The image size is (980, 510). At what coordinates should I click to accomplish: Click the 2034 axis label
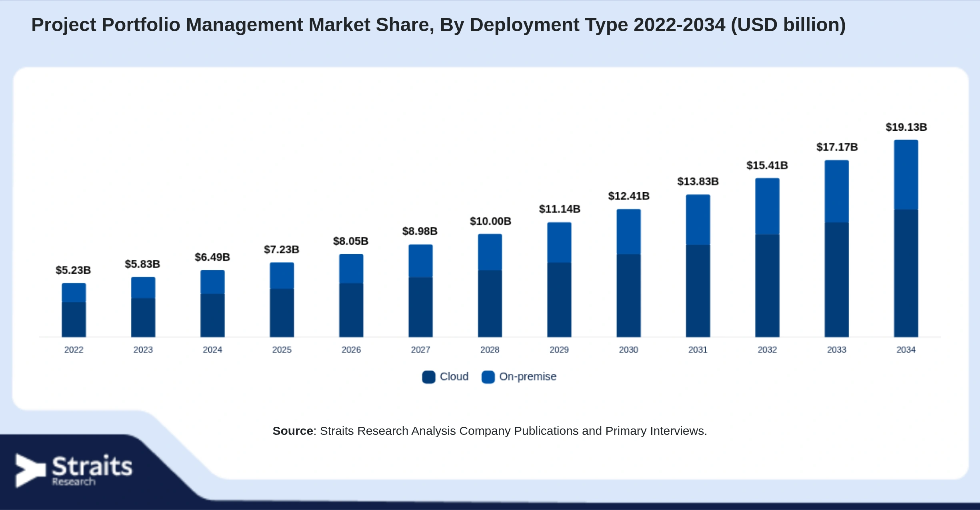click(x=906, y=350)
